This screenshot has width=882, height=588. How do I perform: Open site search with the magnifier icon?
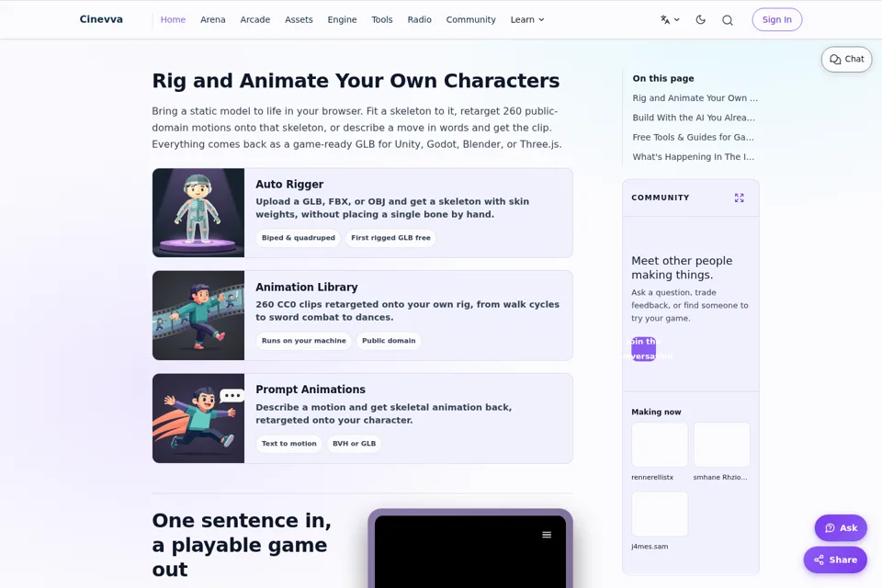tap(728, 20)
